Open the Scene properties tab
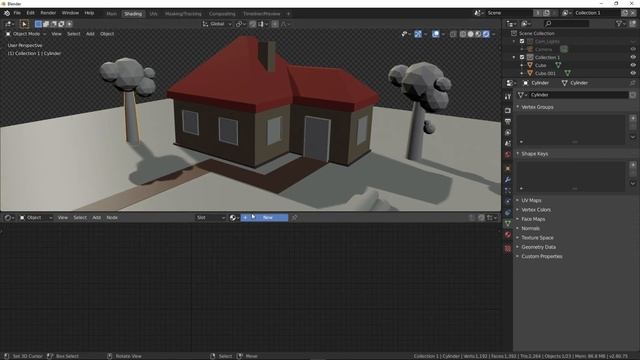 click(508, 144)
